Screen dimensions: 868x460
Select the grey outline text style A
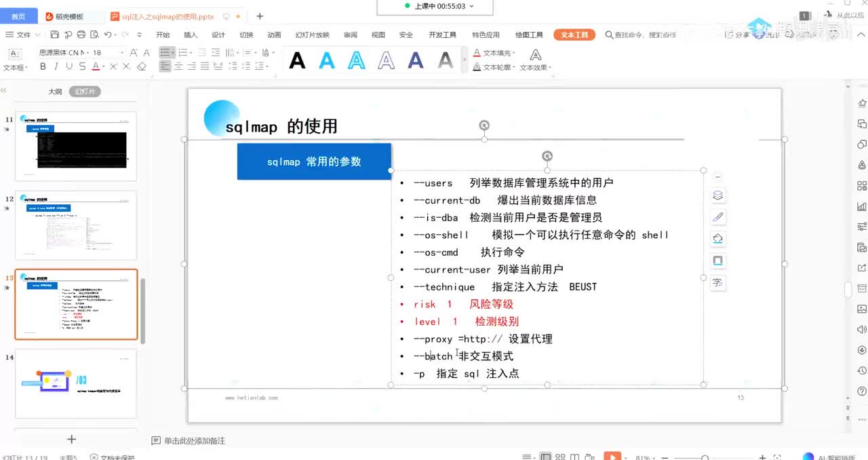(x=387, y=60)
